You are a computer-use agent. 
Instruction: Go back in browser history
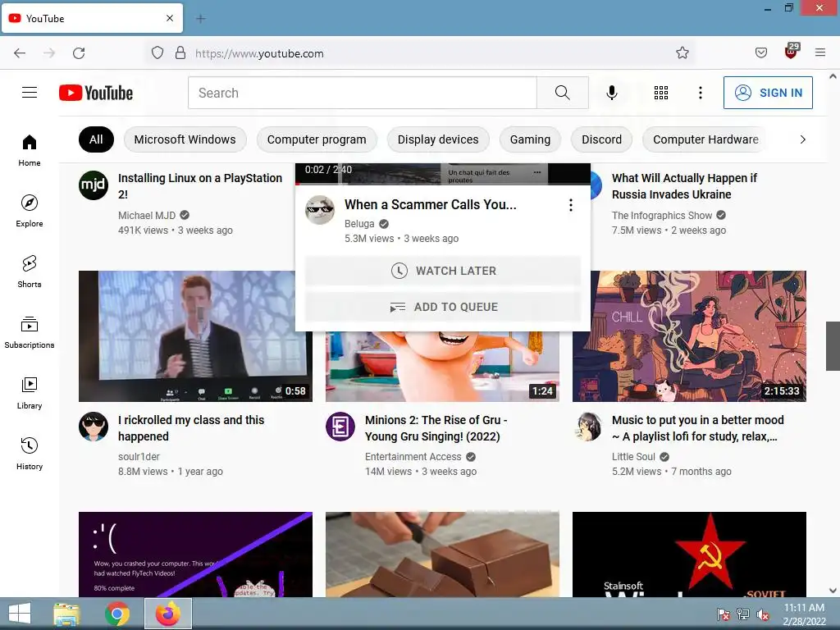point(20,53)
